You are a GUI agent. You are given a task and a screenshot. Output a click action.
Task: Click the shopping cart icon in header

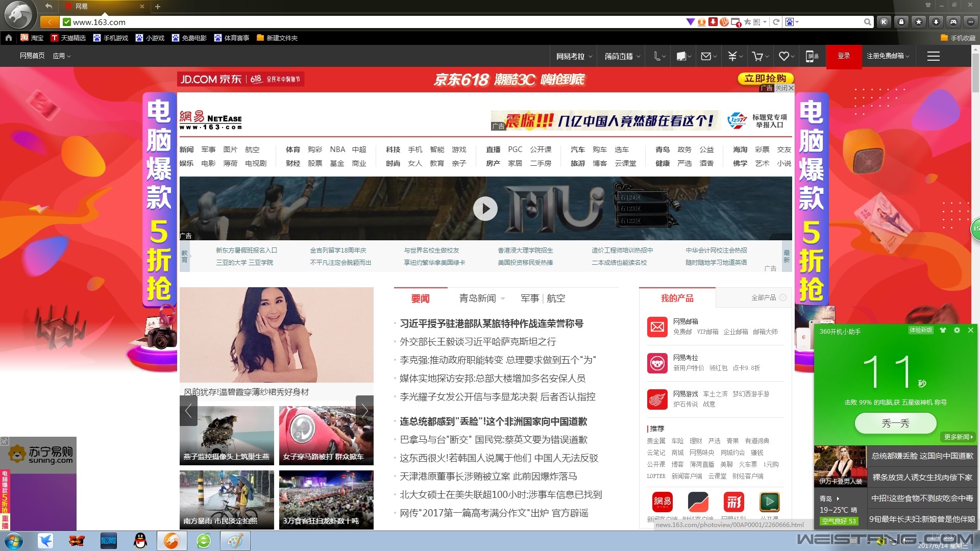(x=758, y=56)
